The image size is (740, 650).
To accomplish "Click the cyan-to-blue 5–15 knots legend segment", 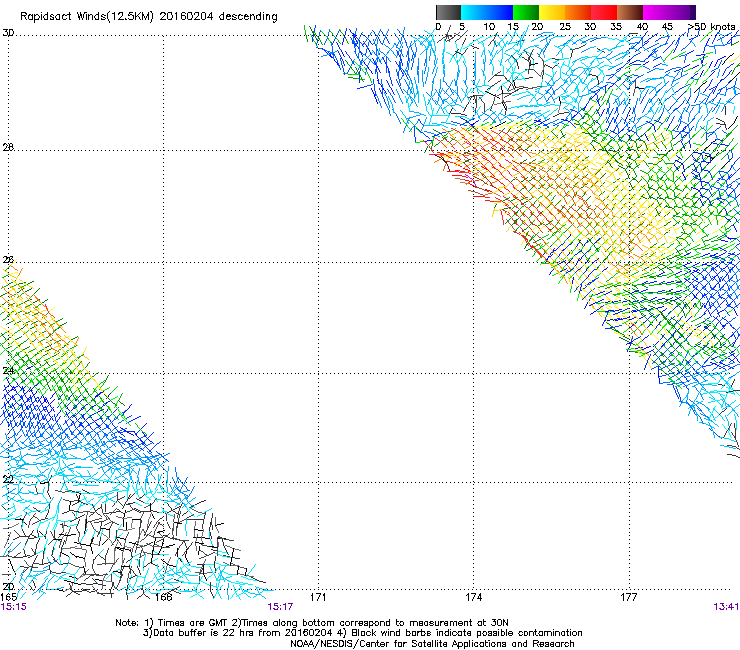I will 487,12.
